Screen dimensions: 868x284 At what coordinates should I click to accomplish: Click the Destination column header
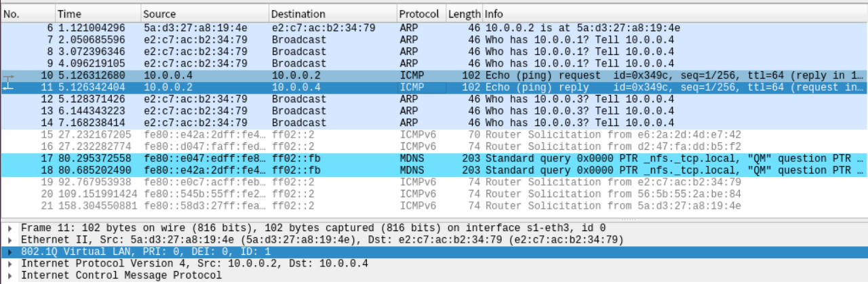point(331,14)
